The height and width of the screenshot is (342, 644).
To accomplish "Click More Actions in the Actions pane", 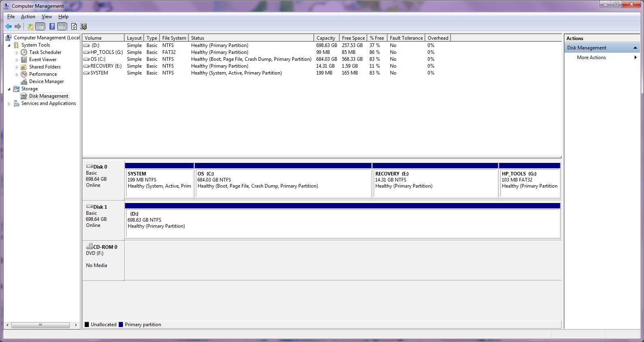I will 591,58.
